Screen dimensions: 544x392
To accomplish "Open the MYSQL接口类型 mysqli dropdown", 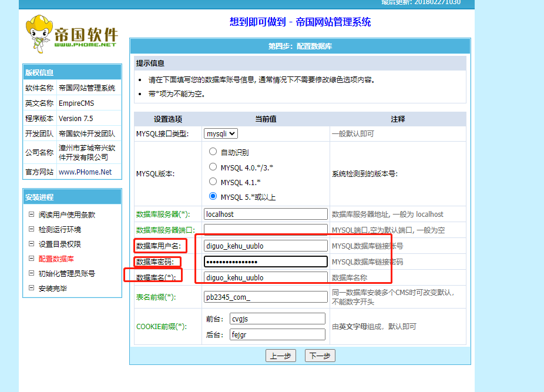I will click(221, 133).
